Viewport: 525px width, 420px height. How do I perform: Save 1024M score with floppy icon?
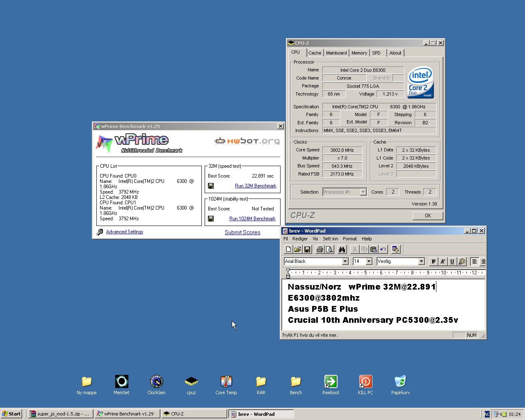tap(211, 219)
